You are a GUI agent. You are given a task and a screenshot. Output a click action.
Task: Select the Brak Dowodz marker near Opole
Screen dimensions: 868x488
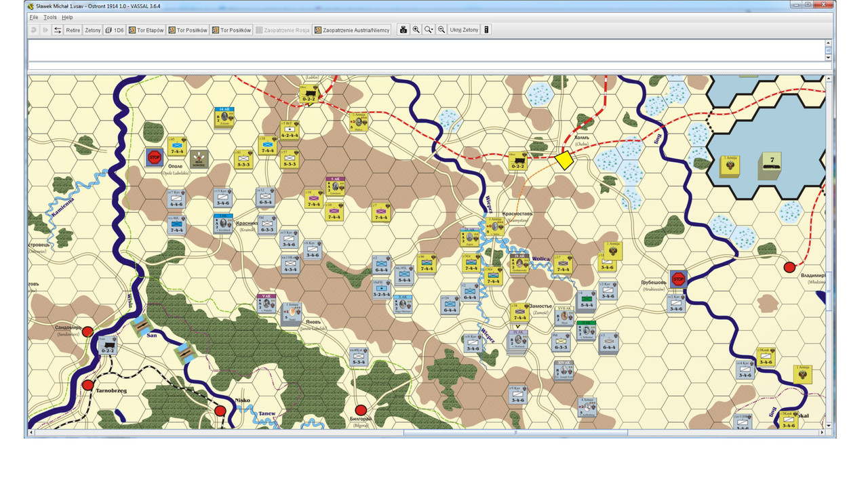(199, 159)
